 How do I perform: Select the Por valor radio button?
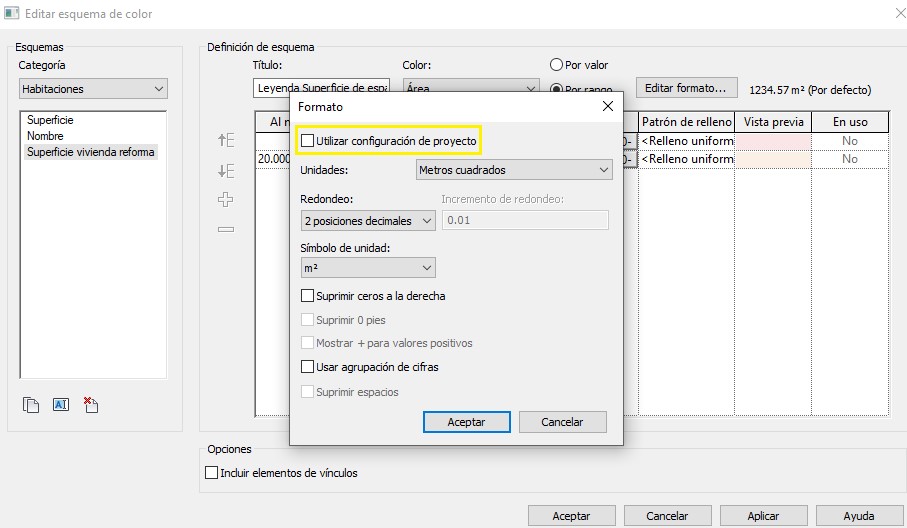click(x=557, y=65)
